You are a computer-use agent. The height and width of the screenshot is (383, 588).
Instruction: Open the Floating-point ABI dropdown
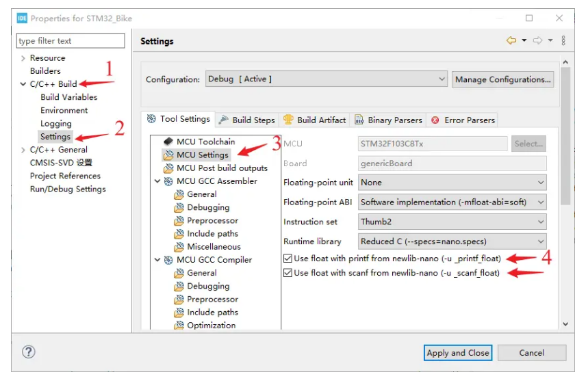pos(452,202)
